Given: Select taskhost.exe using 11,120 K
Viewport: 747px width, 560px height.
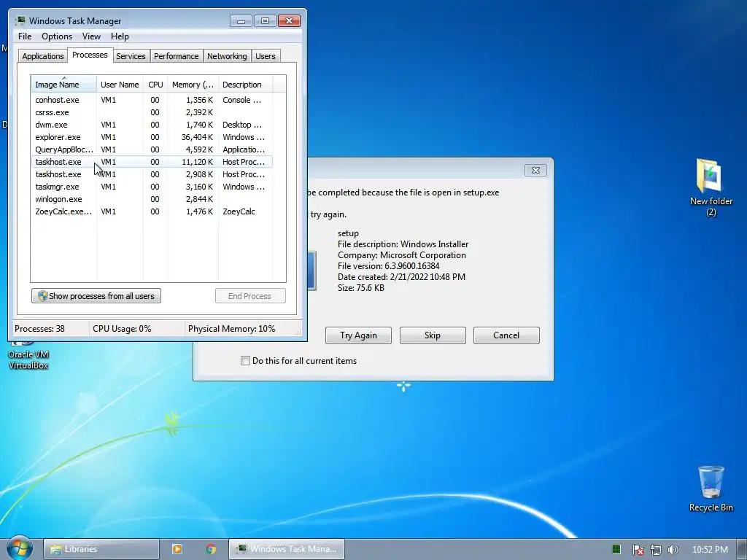Looking at the screenshot, I should pyautogui.click(x=152, y=162).
